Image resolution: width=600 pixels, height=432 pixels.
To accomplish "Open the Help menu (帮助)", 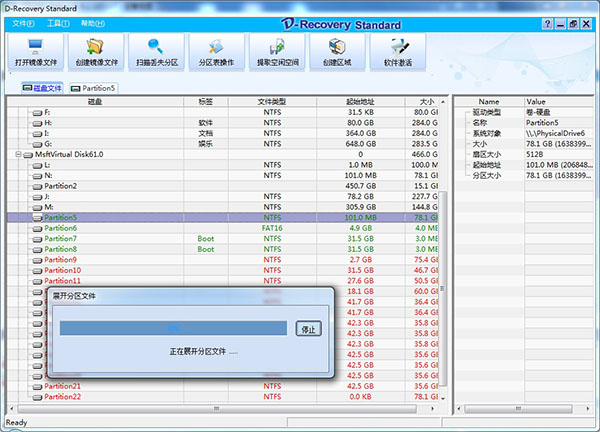I will (93, 23).
